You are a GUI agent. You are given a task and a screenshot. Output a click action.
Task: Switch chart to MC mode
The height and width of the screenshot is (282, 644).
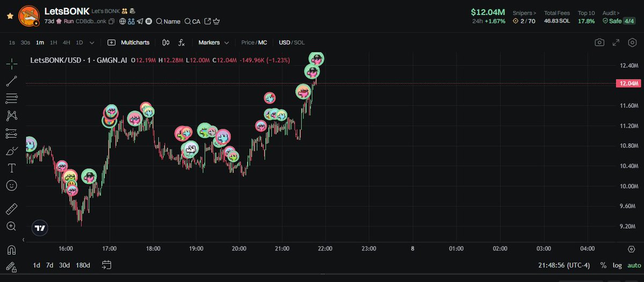point(262,42)
